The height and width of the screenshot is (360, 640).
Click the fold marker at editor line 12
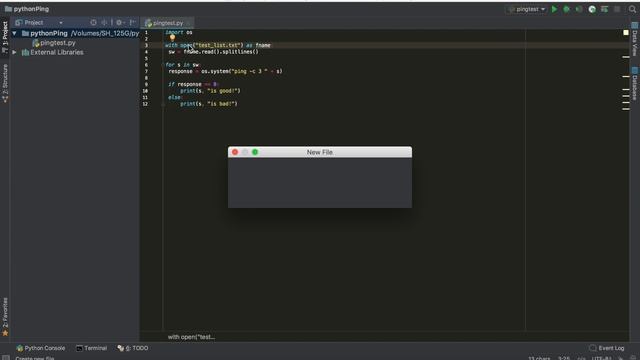pyautogui.click(x=163, y=104)
